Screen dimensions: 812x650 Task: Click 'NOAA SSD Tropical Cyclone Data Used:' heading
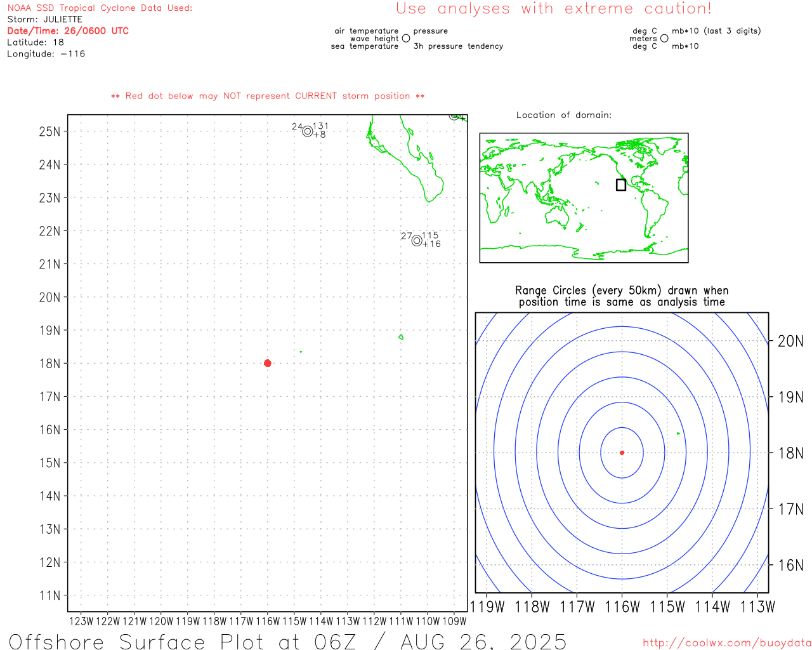100,8
